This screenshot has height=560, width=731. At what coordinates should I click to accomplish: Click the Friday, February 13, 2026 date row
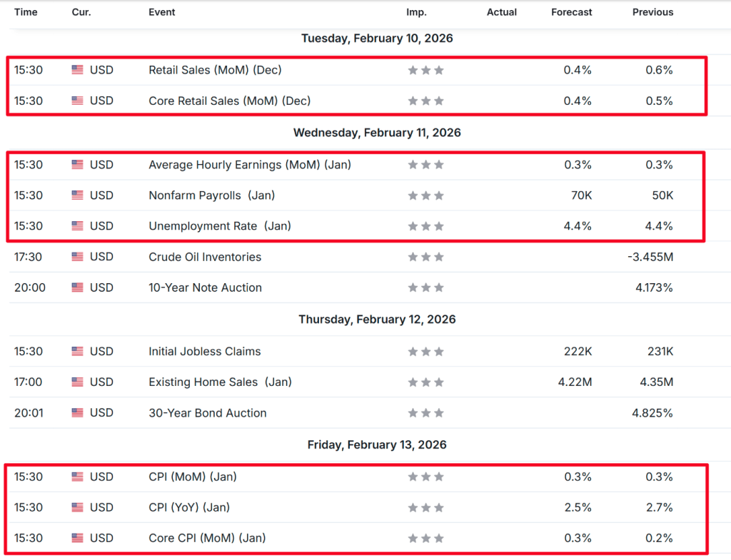[x=376, y=445]
